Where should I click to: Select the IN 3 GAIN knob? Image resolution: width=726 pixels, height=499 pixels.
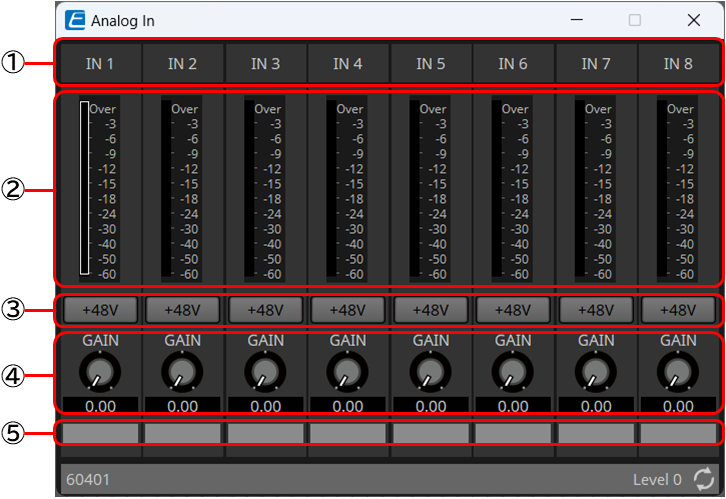tap(265, 371)
